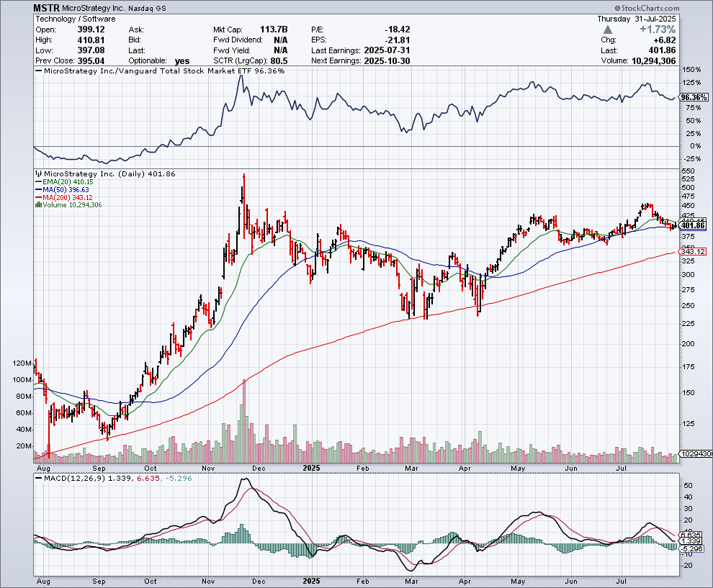Click the Nasdaq GS exchange label
This screenshot has height=588, width=713.
point(147,8)
